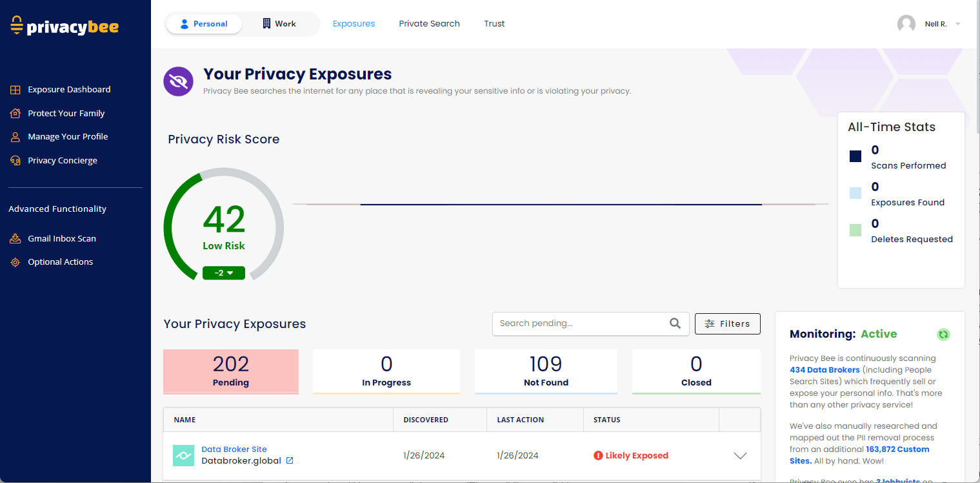Image resolution: width=980 pixels, height=483 pixels.
Task: Go to Exposure Dashboard
Action: [x=69, y=90]
